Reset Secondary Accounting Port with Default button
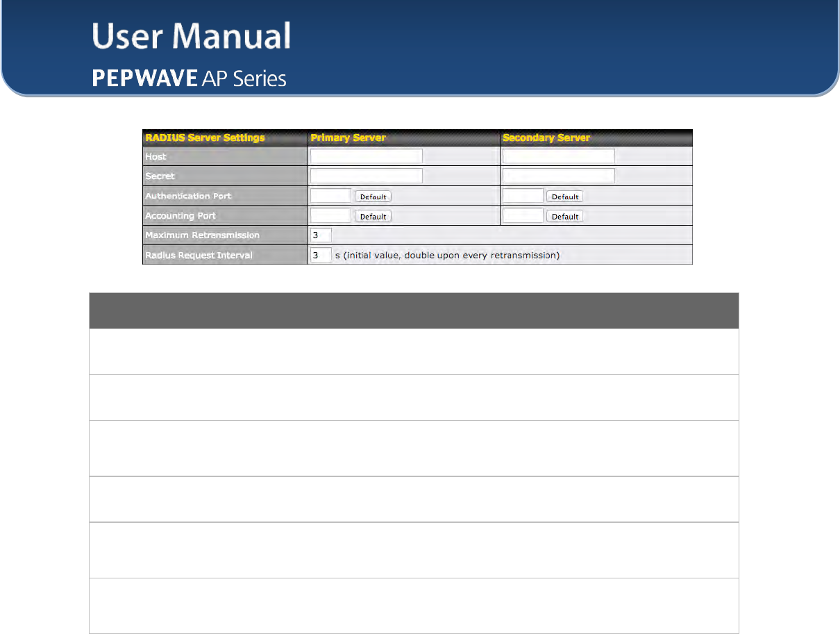Screen dimensions: 840x634 (565, 216)
